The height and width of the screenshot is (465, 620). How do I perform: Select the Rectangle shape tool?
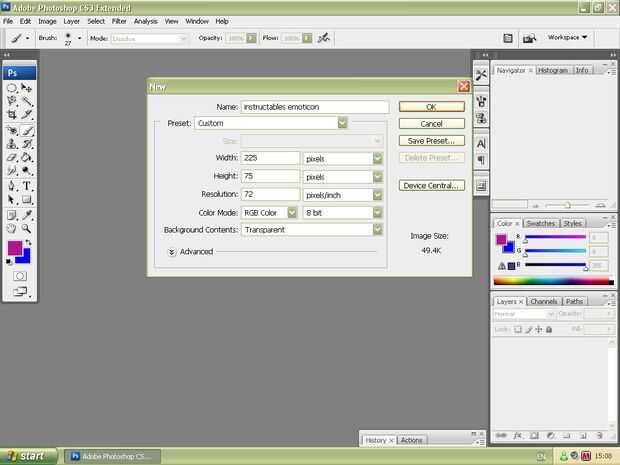click(26, 199)
